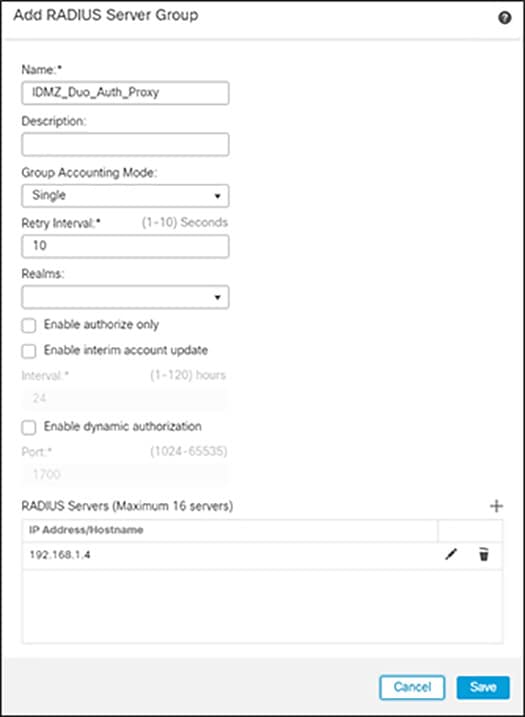The width and height of the screenshot is (525, 717).
Task: Delete the 192.168.1.4 server with trash icon
Action: pos(484,555)
